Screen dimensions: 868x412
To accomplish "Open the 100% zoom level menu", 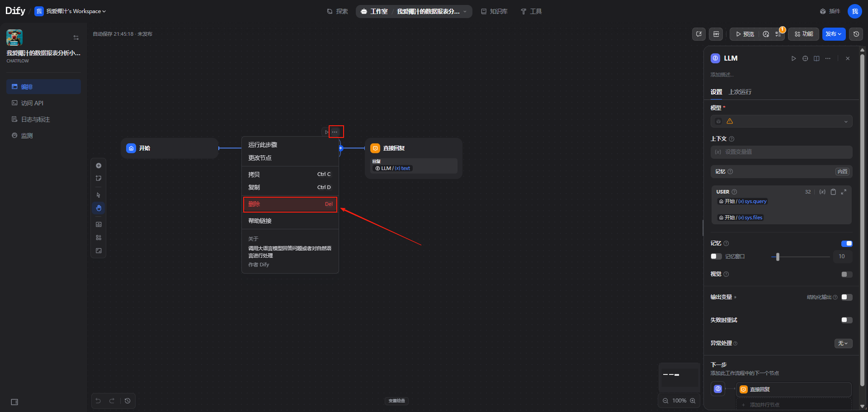I will coord(679,401).
